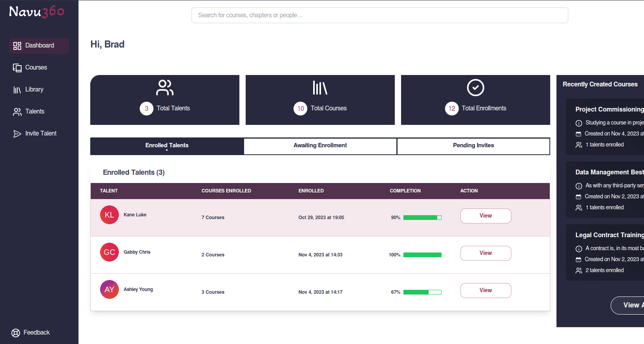Click Ashley Young's 67% completion bar
Viewport: 644px width, 344px height.
(x=422, y=292)
